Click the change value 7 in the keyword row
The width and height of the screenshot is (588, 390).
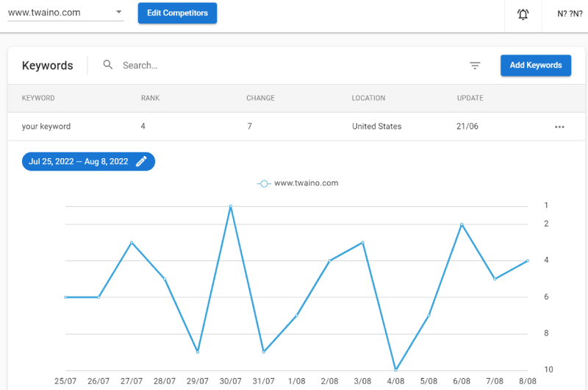click(x=249, y=126)
